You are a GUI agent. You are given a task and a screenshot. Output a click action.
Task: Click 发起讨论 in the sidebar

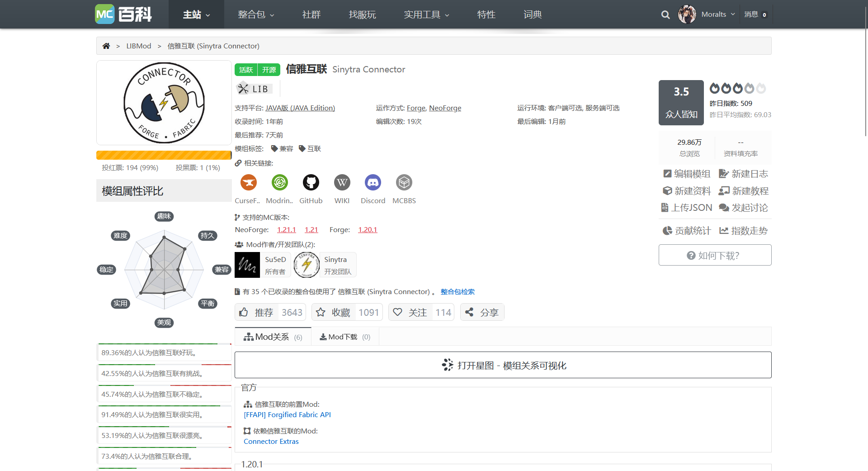coord(743,208)
